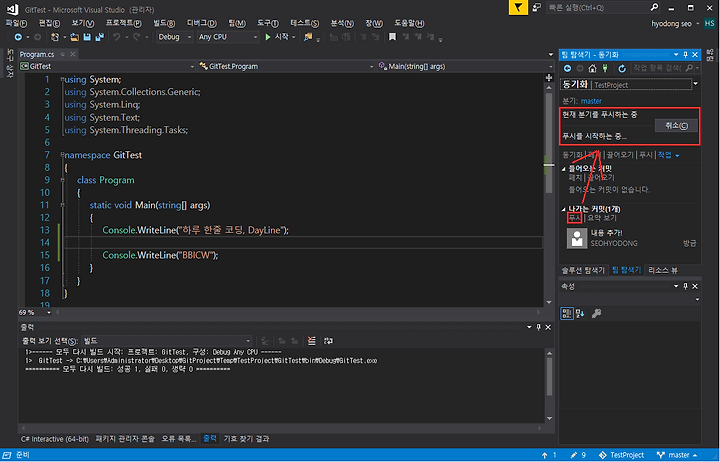Open the 파일 menu

[x=16, y=23]
